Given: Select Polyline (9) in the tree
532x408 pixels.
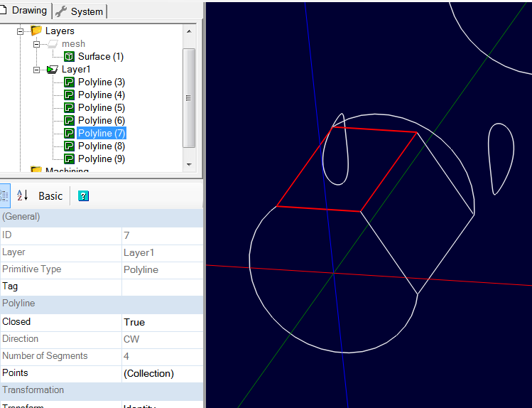Looking at the screenshot, I should (102, 159).
